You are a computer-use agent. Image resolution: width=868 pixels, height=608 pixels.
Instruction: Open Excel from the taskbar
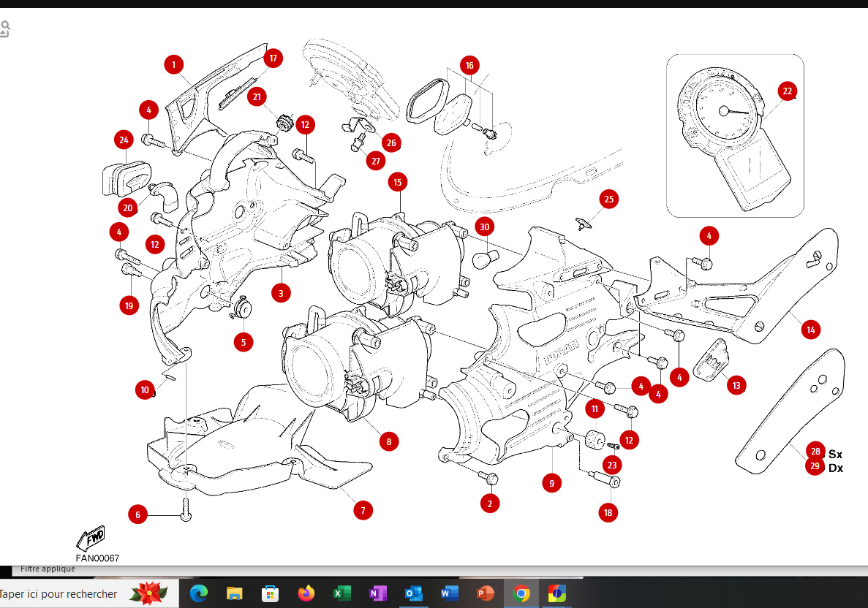[341, 593]
